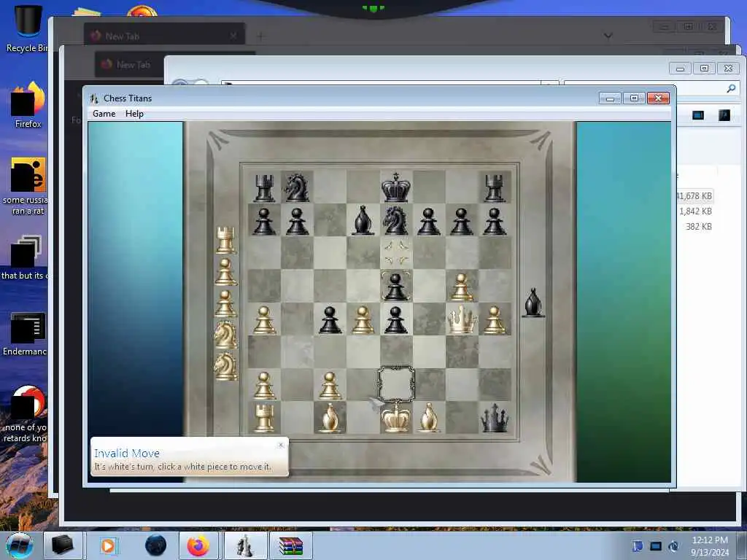
Task: Select the white queen on g4
Action: [x=461, y=319]
